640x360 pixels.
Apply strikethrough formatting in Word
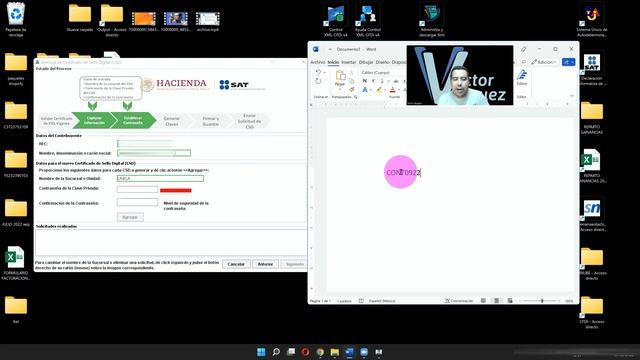coord(396,81)
